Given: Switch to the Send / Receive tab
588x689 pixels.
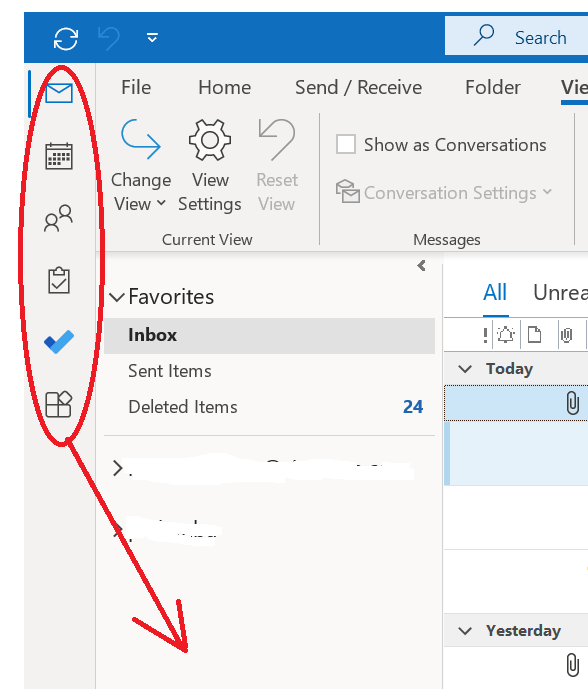Looking at the screenshot, I should pyautogui.click(x=358, y=87).
